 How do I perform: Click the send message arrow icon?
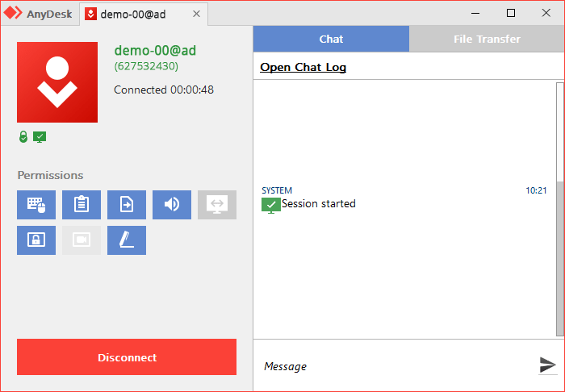pyautogui.click(x=548, y=365)
